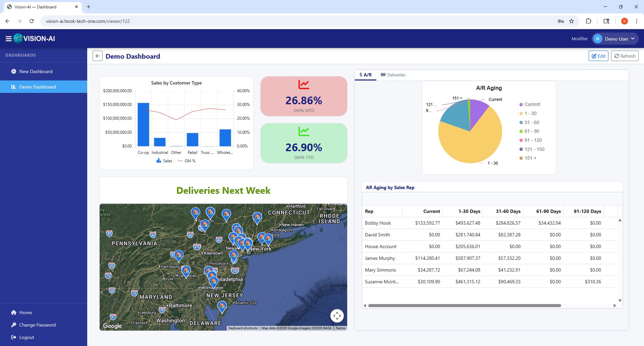Hide the 1 - 30 slice via pie legend
The image size is (644, 346).
pos(530,113)
